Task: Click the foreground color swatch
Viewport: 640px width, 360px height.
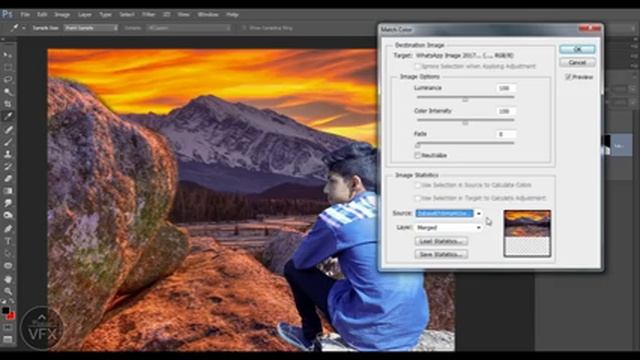Action: coord(5,311)
